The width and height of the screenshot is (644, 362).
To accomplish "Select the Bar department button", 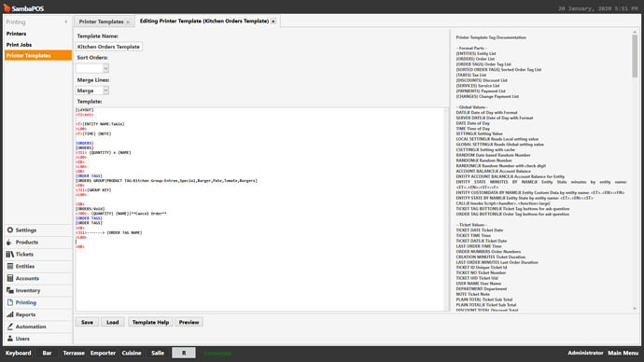I will tap(48, 353).
